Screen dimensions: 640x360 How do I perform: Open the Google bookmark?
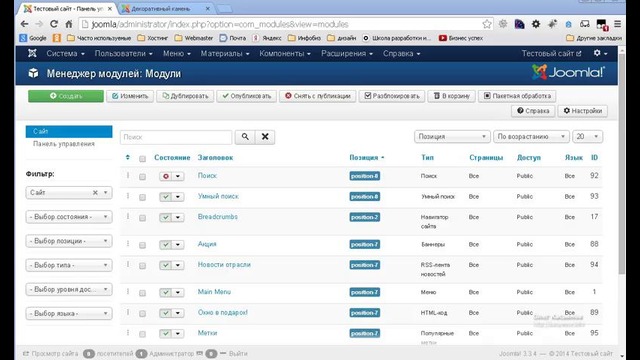point(33,38)
